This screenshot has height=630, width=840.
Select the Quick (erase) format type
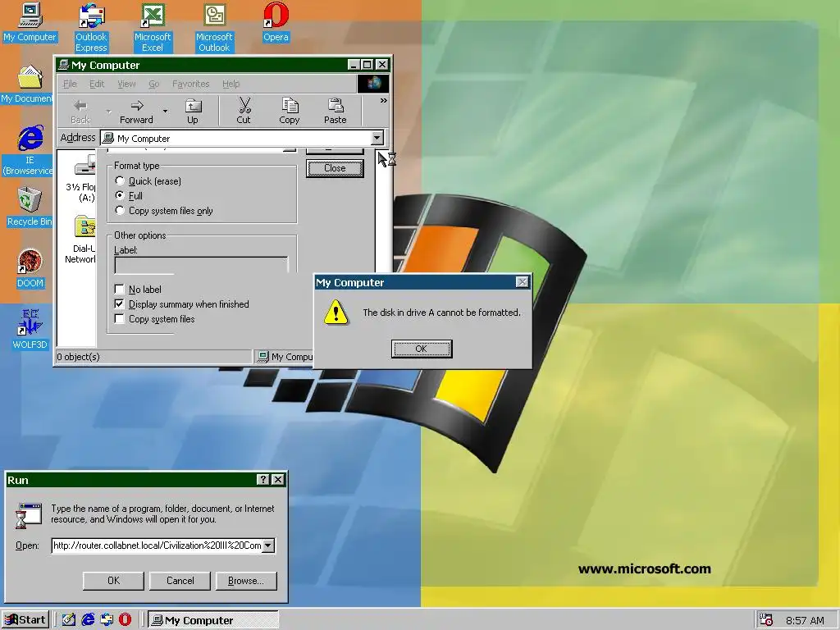pos(149,181)
